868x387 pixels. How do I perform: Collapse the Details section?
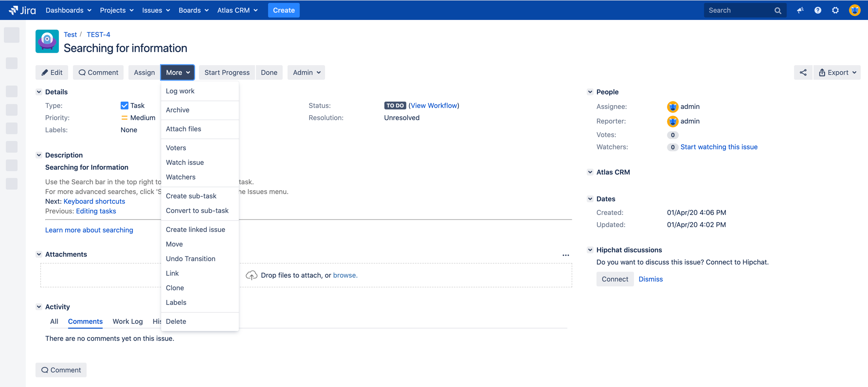point(39,92)
